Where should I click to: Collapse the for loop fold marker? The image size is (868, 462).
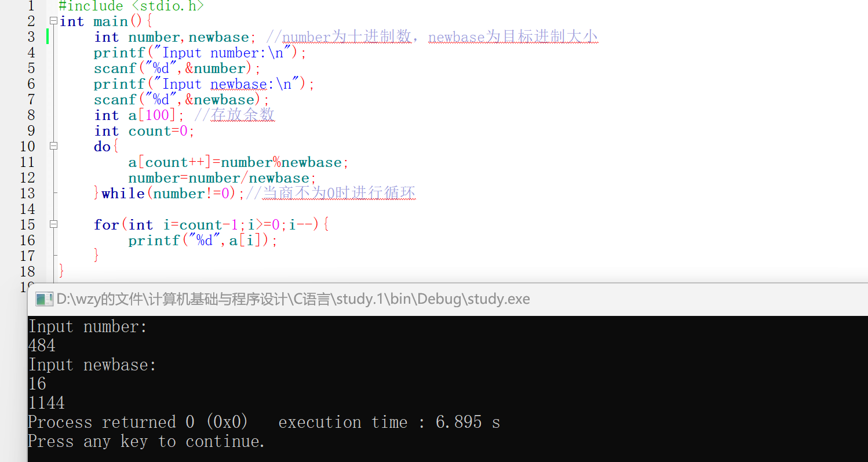click(x=53, y=225)
